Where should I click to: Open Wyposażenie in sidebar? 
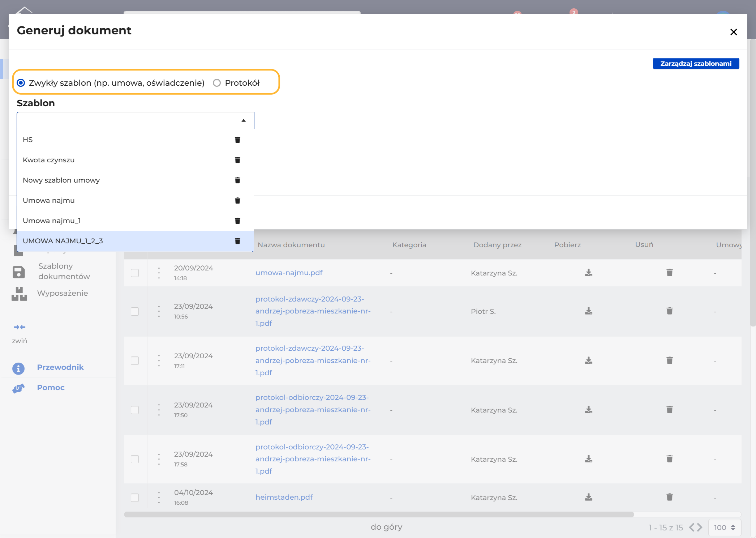(63, 293)
